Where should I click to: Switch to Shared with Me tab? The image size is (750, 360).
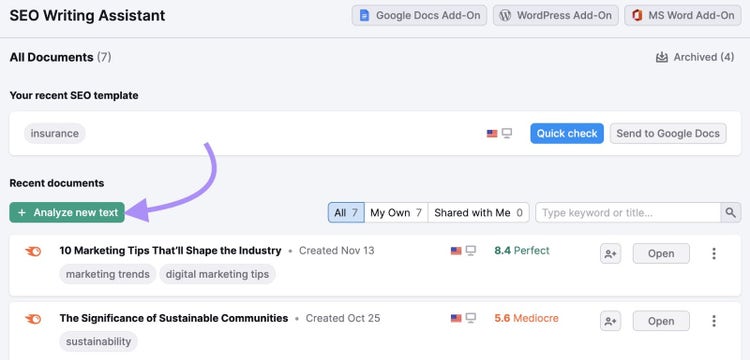(478, 213)
